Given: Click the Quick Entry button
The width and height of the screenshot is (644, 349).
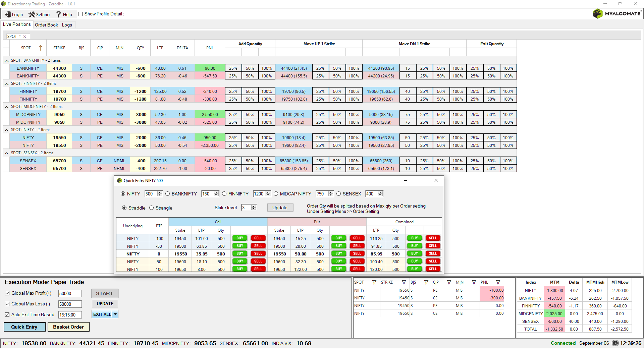Looking at the screenshot, I should click(x=24, y=327).
